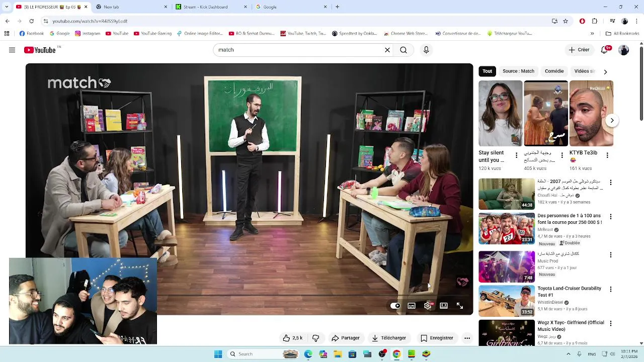Open the Chrome three-dot menu
This screenshot has width=644, height=362.
click(637, 21)
